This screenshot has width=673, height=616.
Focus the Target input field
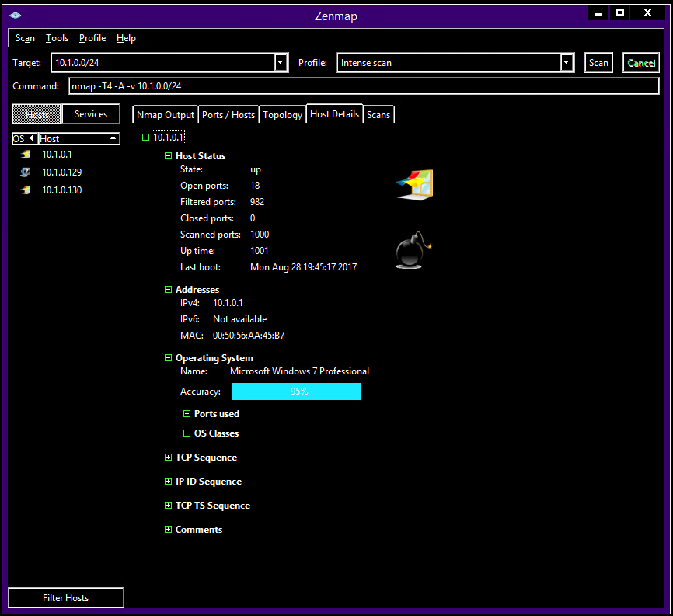(163, 63)
